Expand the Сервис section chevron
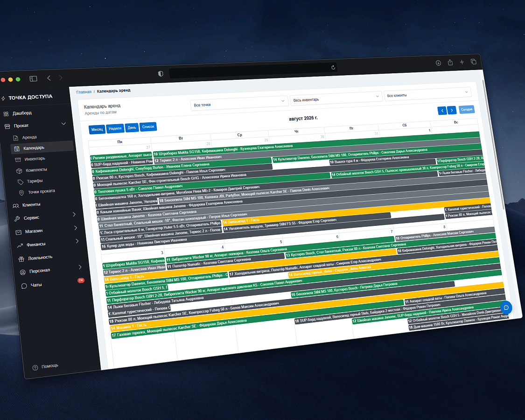This screenshot has width=525, height=420. [x=74, y=214]
